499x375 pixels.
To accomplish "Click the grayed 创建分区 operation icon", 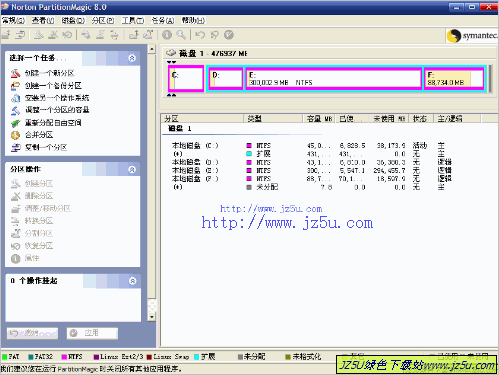I will coord(15,183).
